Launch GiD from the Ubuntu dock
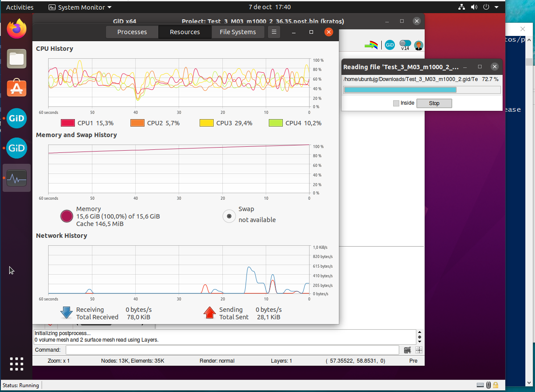Viewport: 535px width, 392px height. point(16,118)
